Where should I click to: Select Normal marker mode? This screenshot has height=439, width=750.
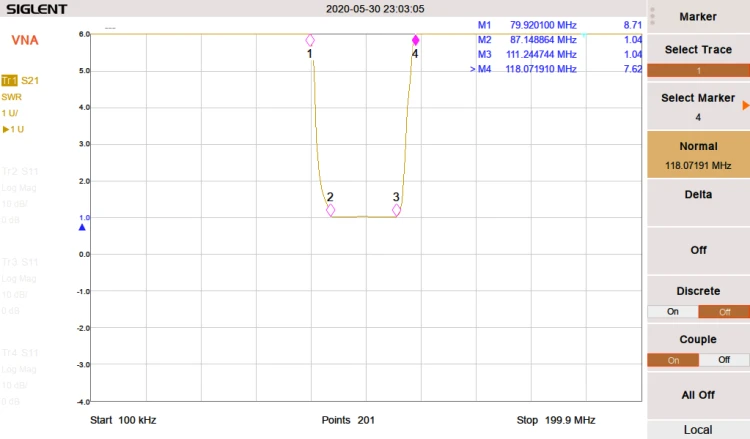pyautogui.click(x=698, y=154)
